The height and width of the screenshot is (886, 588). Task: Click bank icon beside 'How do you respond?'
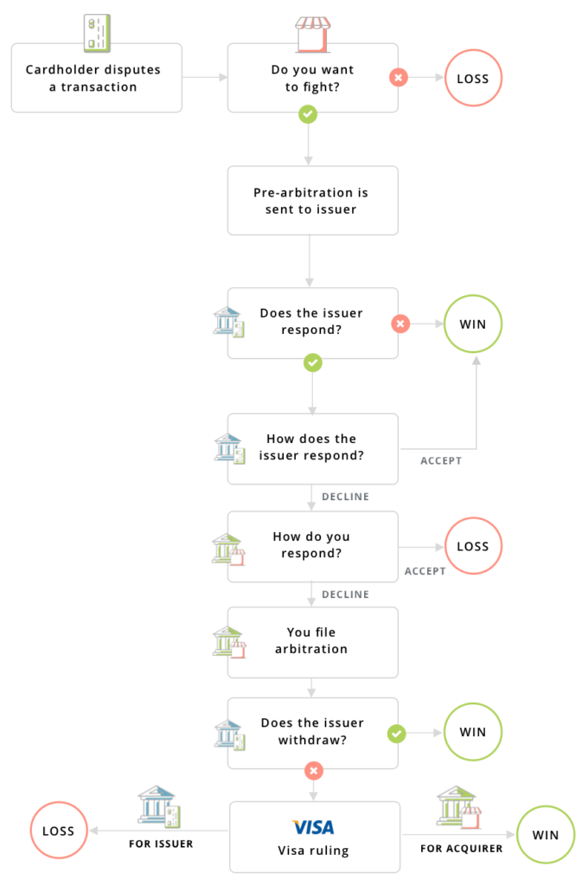click(x=228, y=549)
